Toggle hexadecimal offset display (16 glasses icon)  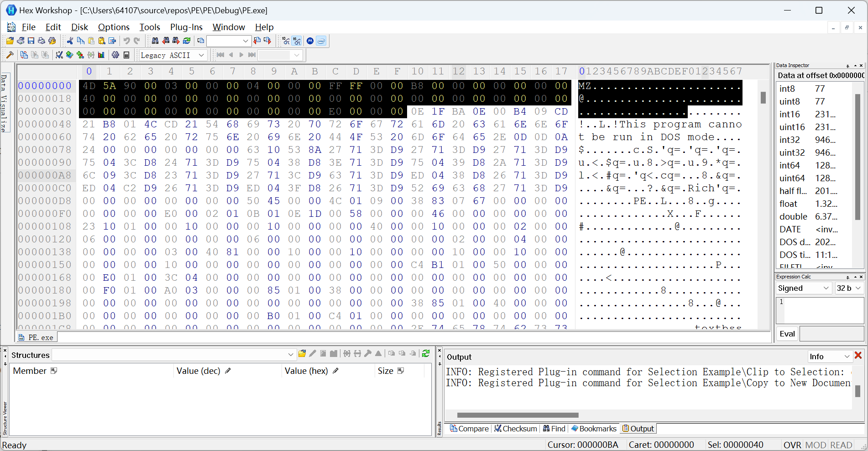[x=297, y=41]
